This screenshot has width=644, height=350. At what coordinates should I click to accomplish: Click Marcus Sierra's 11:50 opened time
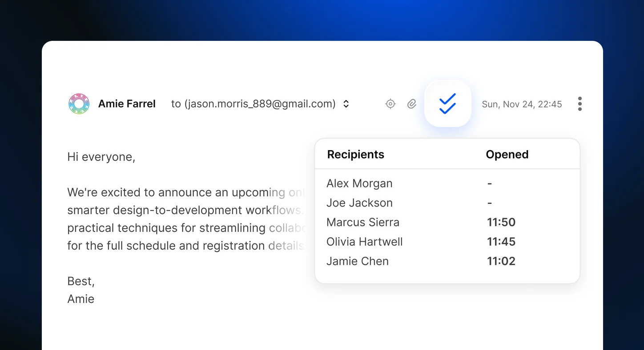click(501, 223)
